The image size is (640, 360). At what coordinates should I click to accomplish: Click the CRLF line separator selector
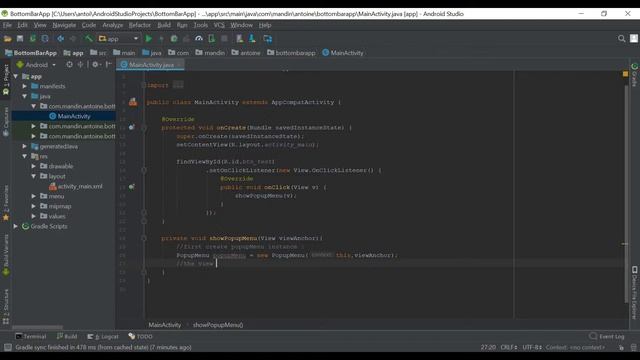click(509, 347)
